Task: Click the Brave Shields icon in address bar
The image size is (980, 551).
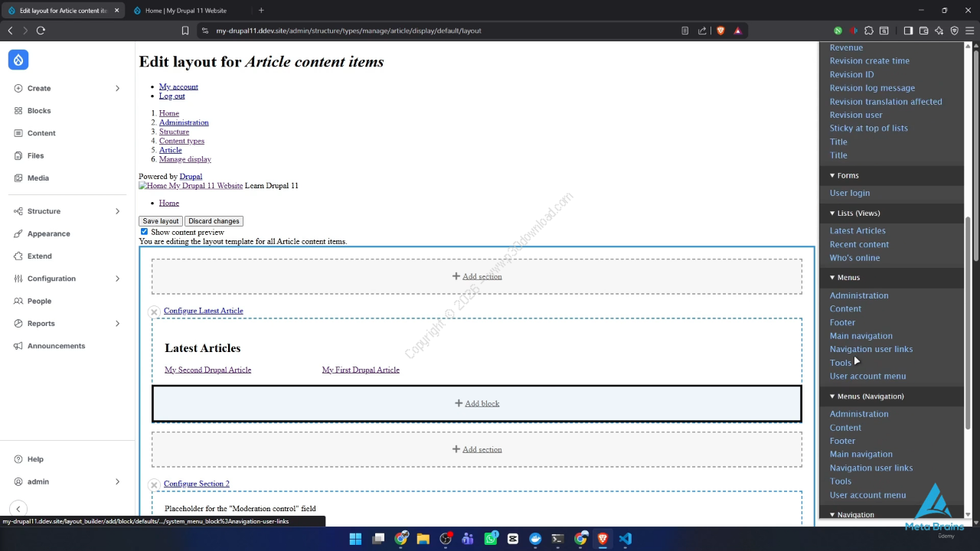Action: coord(720,31)
